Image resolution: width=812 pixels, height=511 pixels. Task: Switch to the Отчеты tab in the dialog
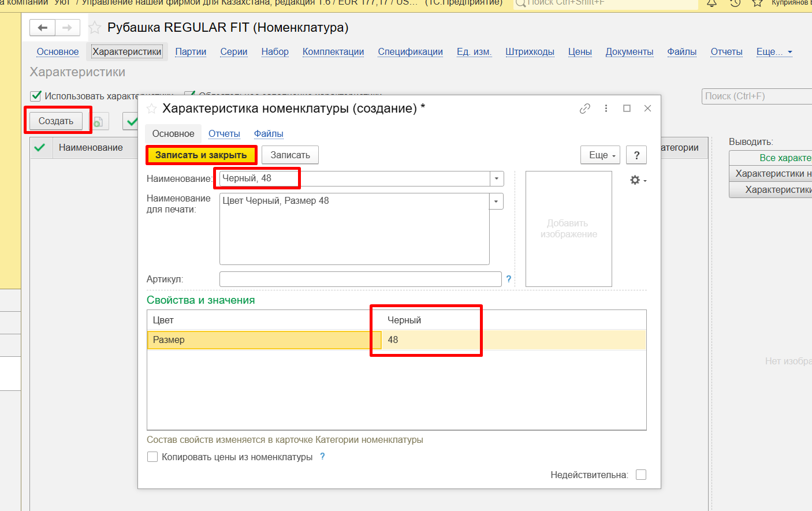[224, 134]
